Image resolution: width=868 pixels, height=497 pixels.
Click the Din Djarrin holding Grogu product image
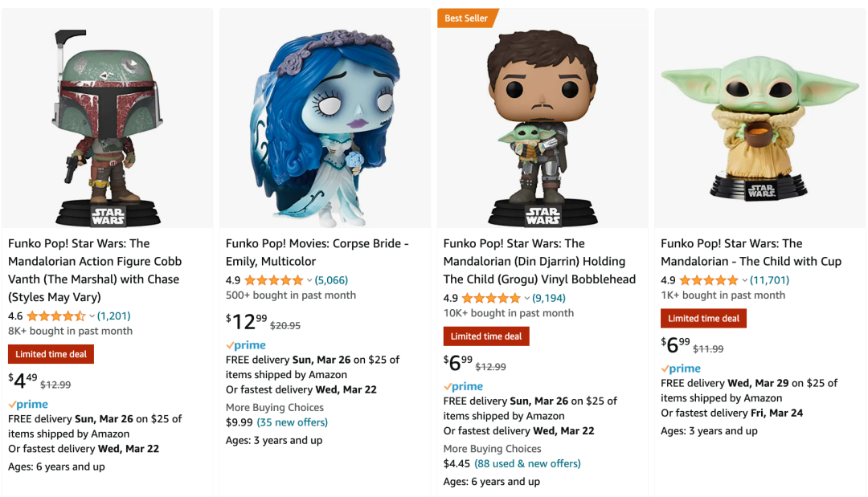(542, 128)
